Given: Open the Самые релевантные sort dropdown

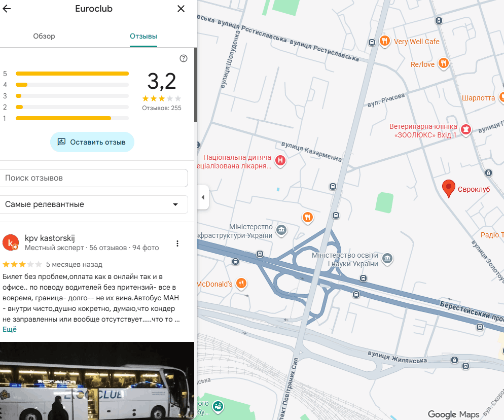Looking at the screenshot, I should point(93,204).
